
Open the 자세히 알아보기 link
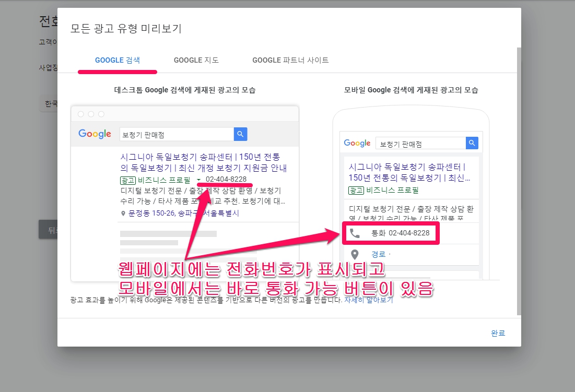pyautogui.click(x=369, y=300)
